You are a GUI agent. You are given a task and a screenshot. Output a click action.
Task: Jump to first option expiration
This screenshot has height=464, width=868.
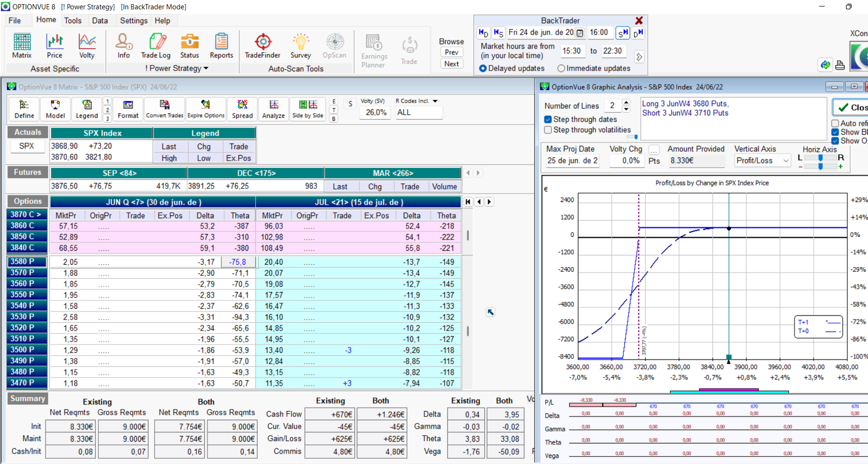coord(468,202)
